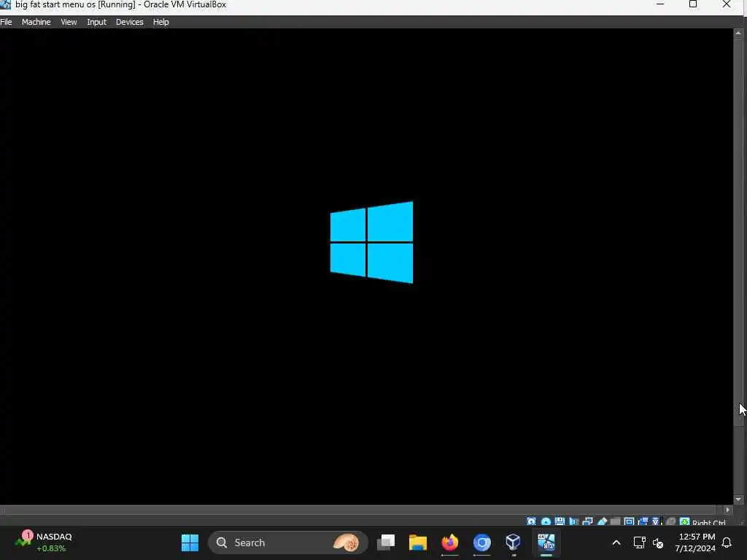Open the notifications bell icon

click(727, 542)
